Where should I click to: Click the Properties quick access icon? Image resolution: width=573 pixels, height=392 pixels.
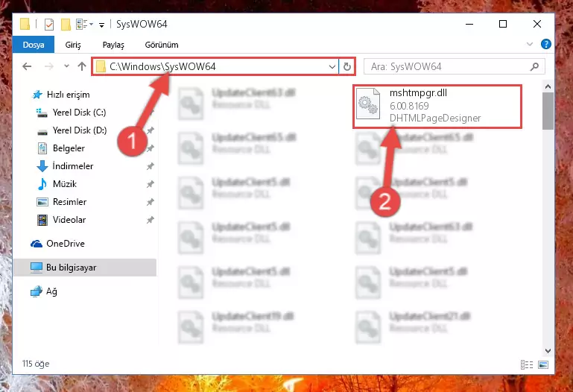(49, 25)
